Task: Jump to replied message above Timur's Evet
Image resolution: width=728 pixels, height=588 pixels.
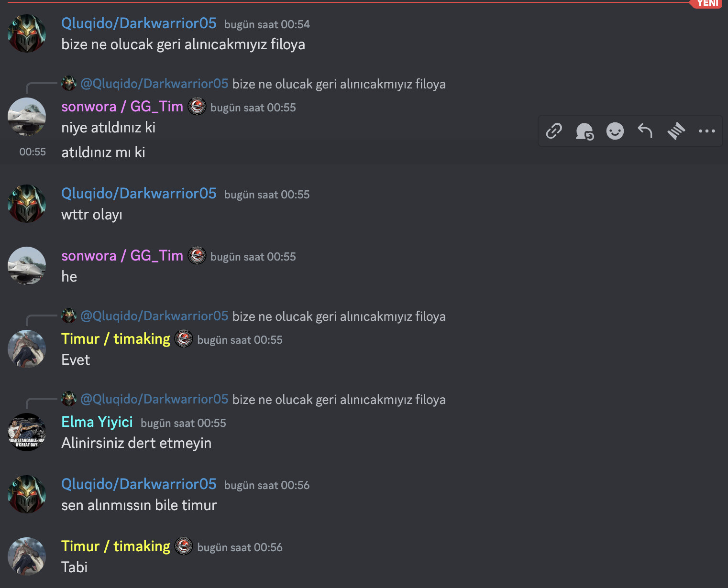Action: pos(339,316)
